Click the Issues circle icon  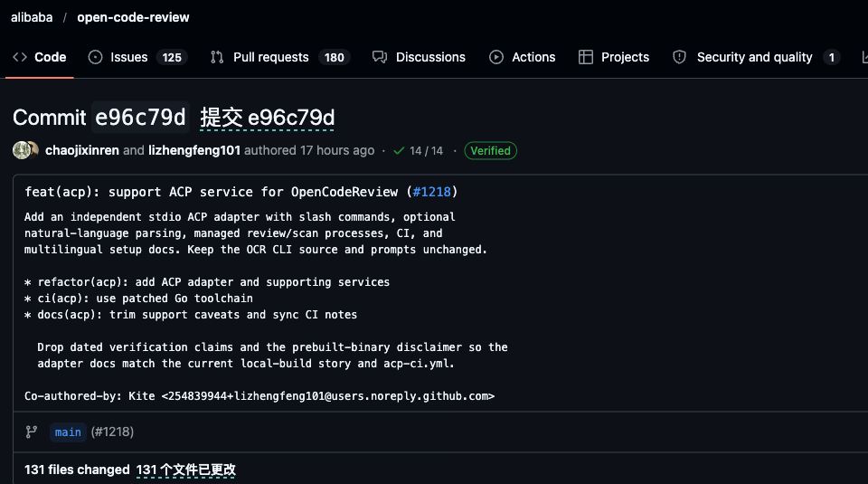click(95, 57)
